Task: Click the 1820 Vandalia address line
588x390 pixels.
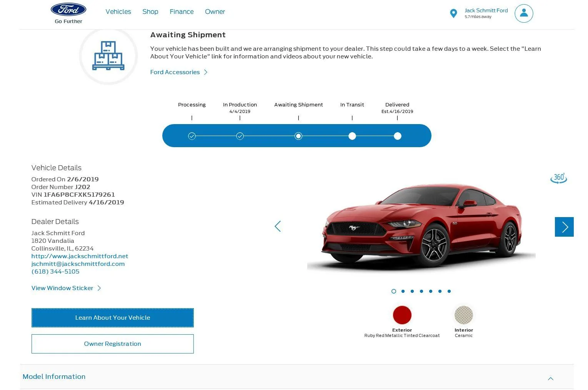Action: pos(53,241)
